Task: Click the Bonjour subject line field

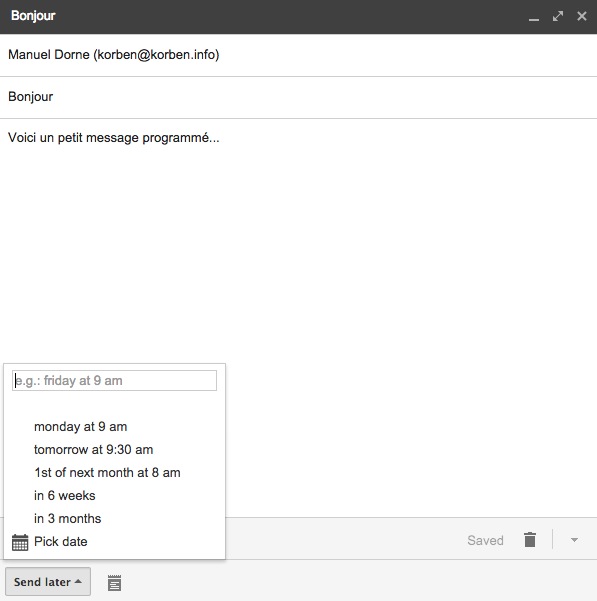Action: coord(298,97)
